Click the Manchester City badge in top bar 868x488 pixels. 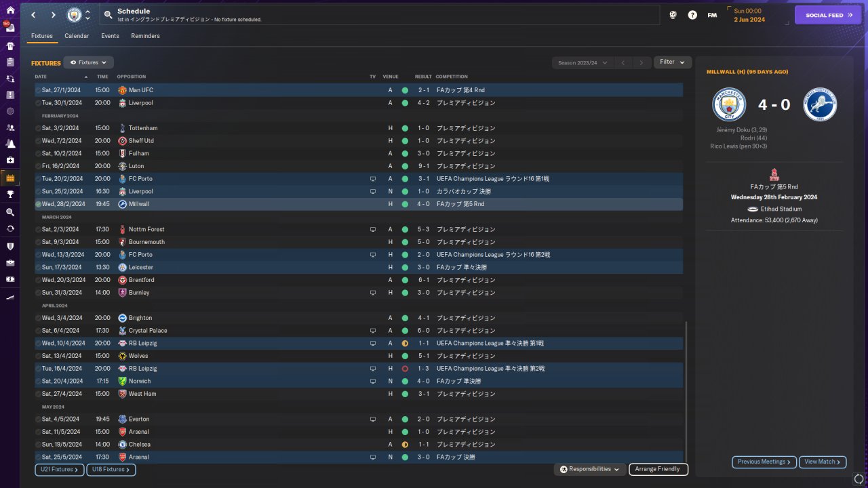73,15
